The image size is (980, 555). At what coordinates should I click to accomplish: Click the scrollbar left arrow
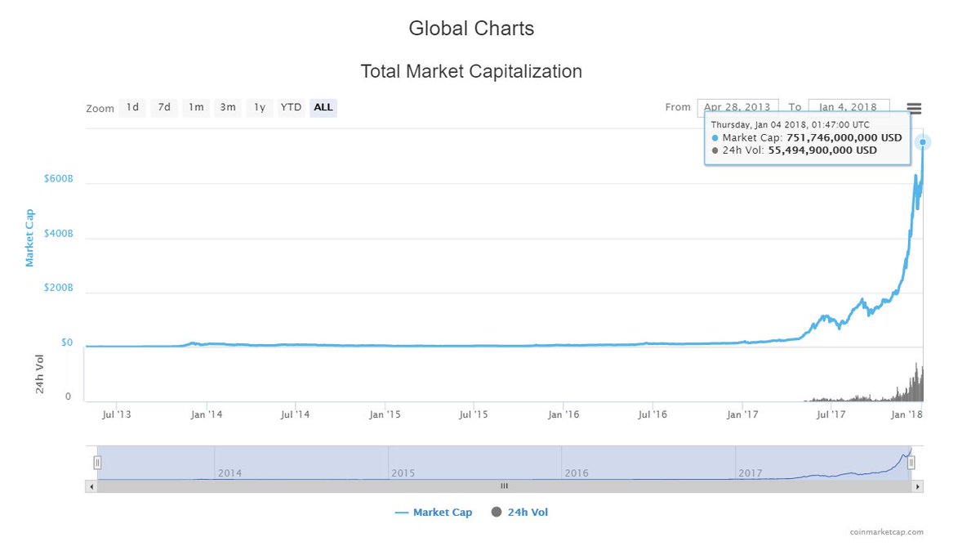point(91,486)
